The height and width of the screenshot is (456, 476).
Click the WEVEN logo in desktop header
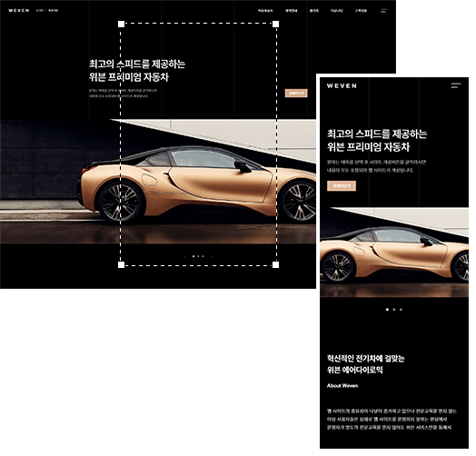(x=19, y=10)
